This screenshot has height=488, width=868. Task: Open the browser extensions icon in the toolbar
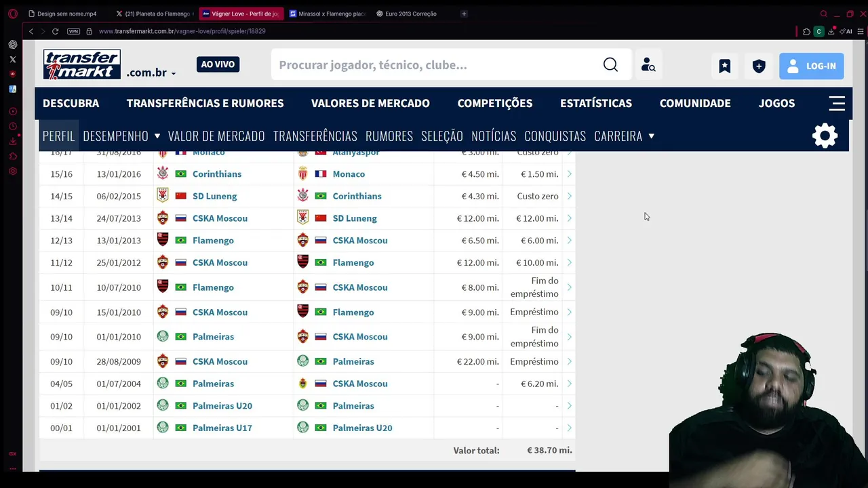point(806,31)
